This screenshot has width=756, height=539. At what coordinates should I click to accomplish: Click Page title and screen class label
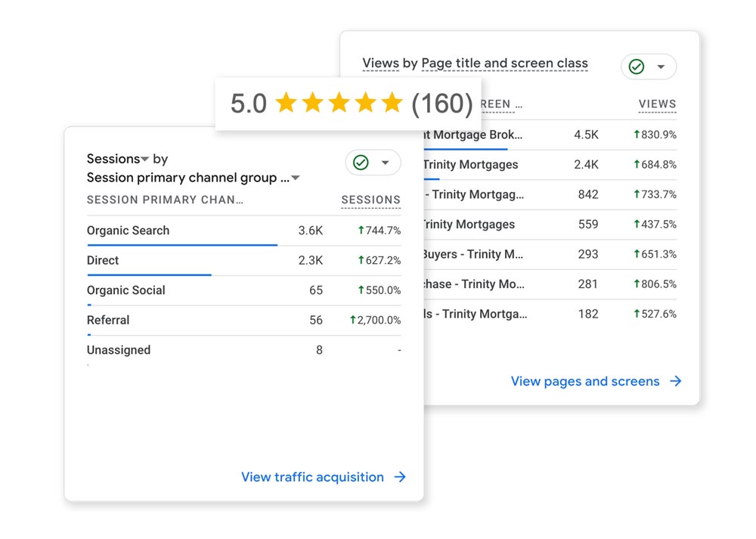504,64
